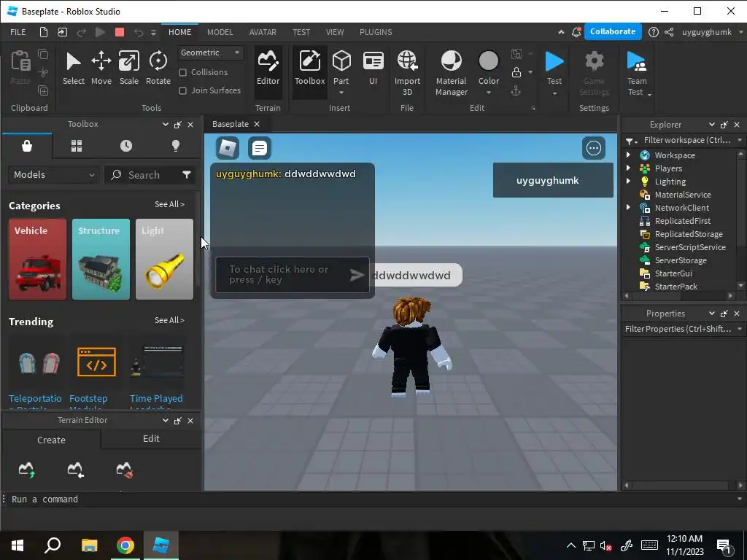The image size is (747, 560).
Task: Expand the Workspace tree node
Action: click(628, 155)
